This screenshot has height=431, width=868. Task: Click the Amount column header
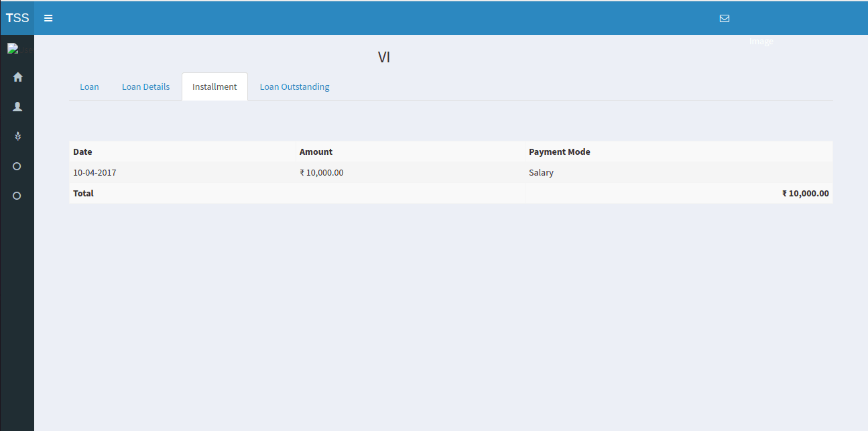[316, 152]
